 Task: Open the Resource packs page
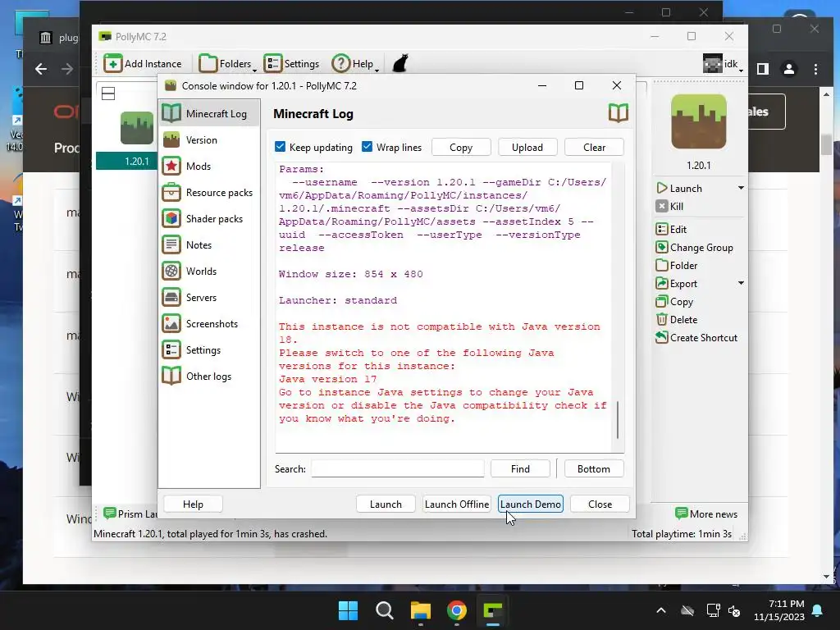(x=209, y=192)
